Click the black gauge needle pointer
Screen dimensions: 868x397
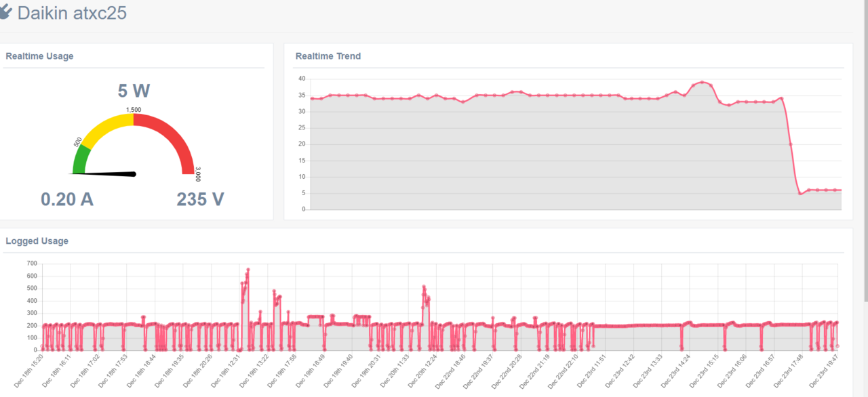104,174
